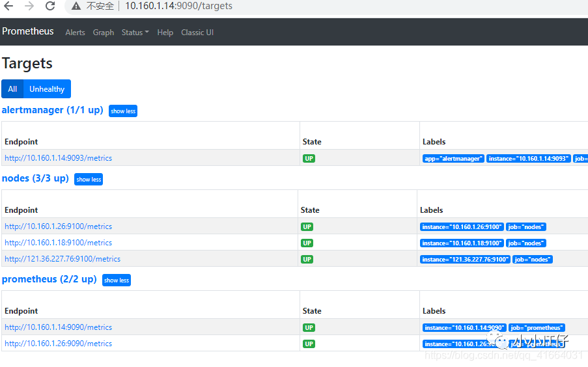Click the UP badge for 10.160.1.26:9090
This screenshot has width=588, height=367.
309,344
